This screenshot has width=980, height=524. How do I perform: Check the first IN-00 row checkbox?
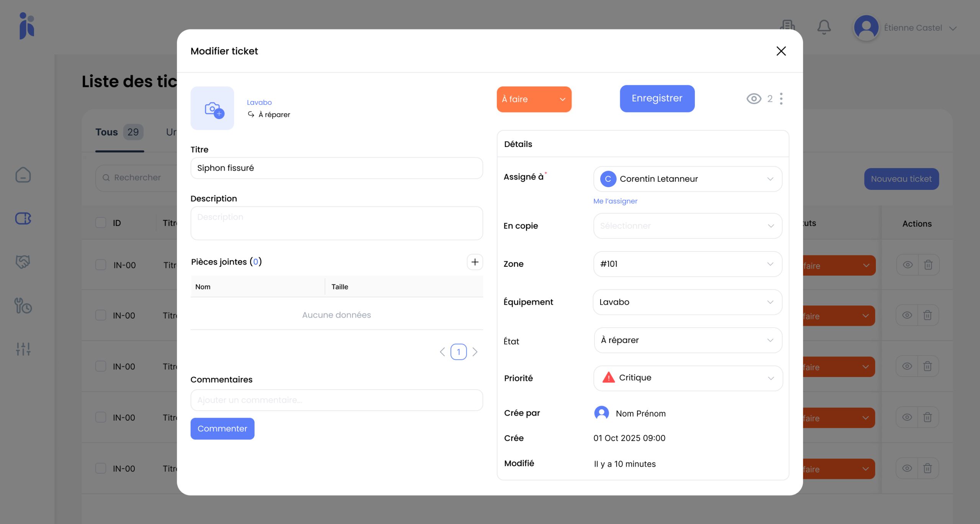coord(101,265)
